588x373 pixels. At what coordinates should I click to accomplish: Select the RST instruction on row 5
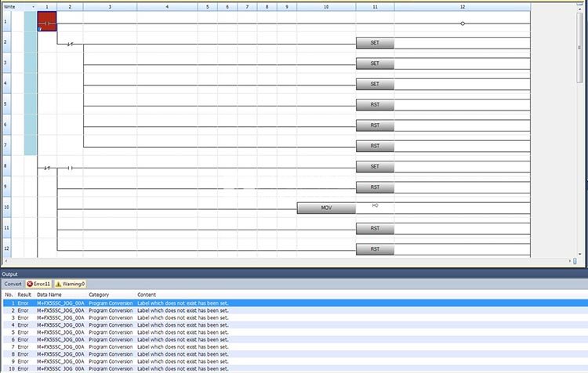tap(375, 104)
